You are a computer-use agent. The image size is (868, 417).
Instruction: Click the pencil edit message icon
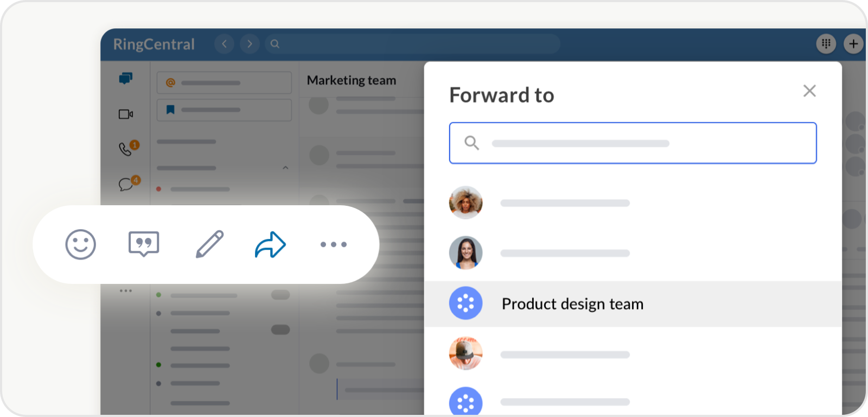coord(209,244)
